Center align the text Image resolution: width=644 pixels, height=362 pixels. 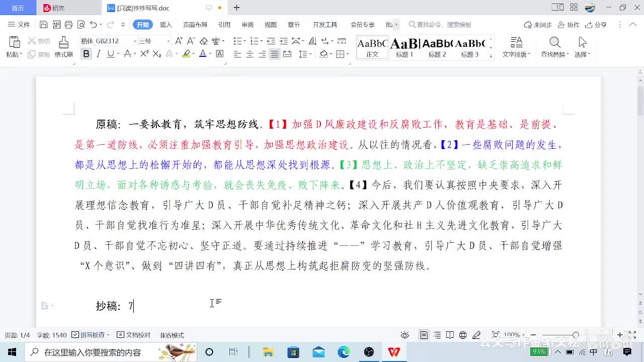point(250,54)
